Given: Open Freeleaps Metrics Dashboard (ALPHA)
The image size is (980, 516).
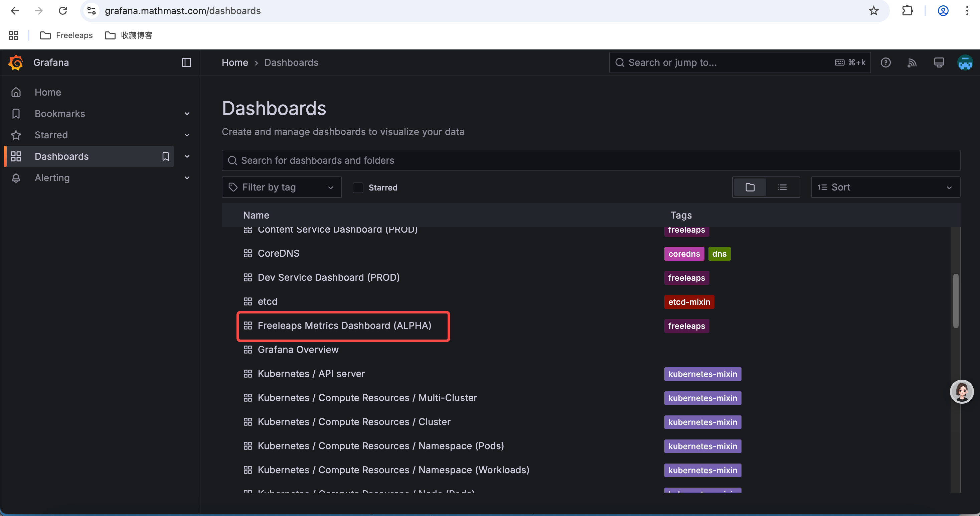Looking at the screenshot, I should (344, 326).
